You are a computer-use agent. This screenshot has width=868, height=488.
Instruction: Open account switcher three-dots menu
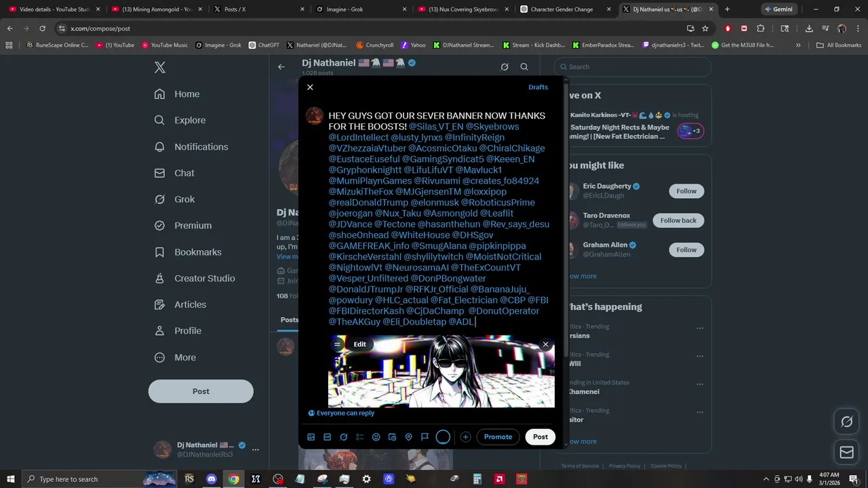point(256,449)
